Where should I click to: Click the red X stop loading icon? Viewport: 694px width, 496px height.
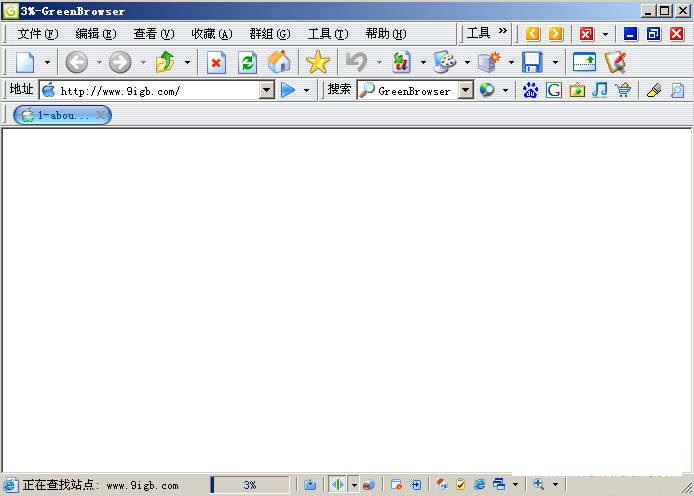pyautogui.click(x=216, y=62)
